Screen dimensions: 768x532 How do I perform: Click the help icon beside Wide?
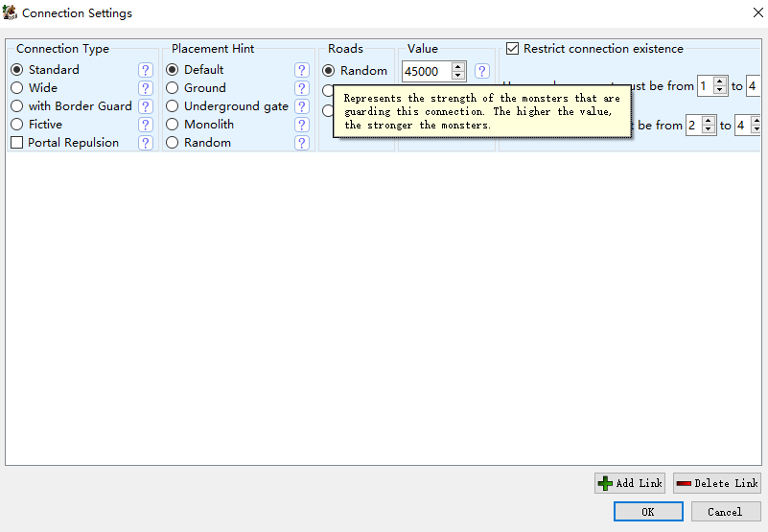(x=146, y=88)
